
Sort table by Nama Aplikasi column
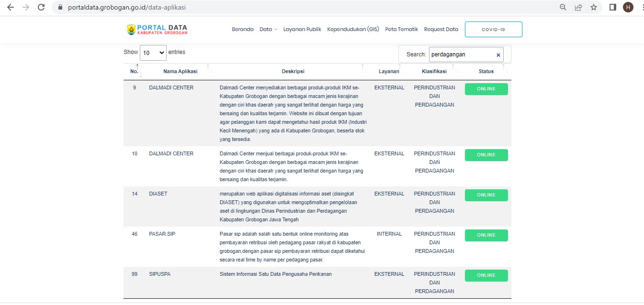(180, 71)
